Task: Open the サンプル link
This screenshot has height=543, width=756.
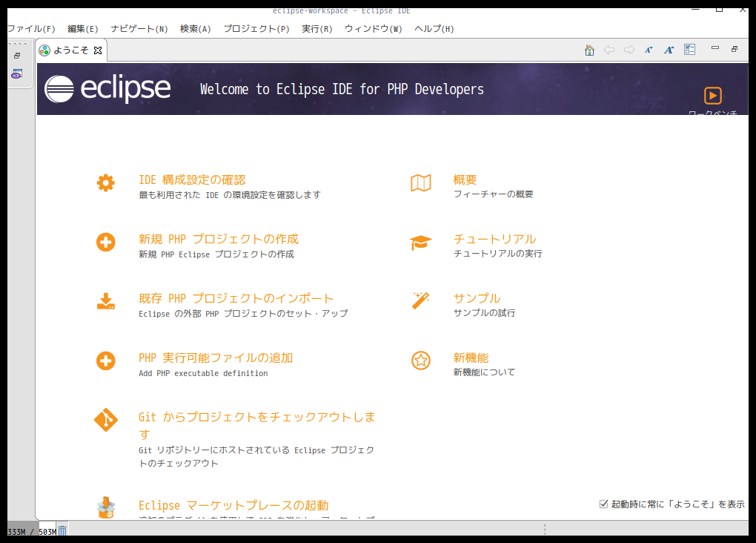Action: pos(477,299)
